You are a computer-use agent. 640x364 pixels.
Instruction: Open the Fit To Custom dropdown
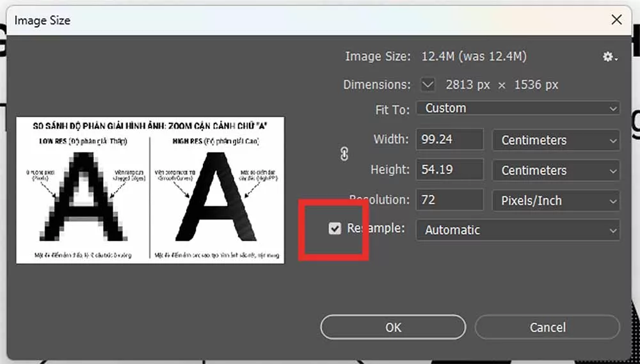[518, 108]
